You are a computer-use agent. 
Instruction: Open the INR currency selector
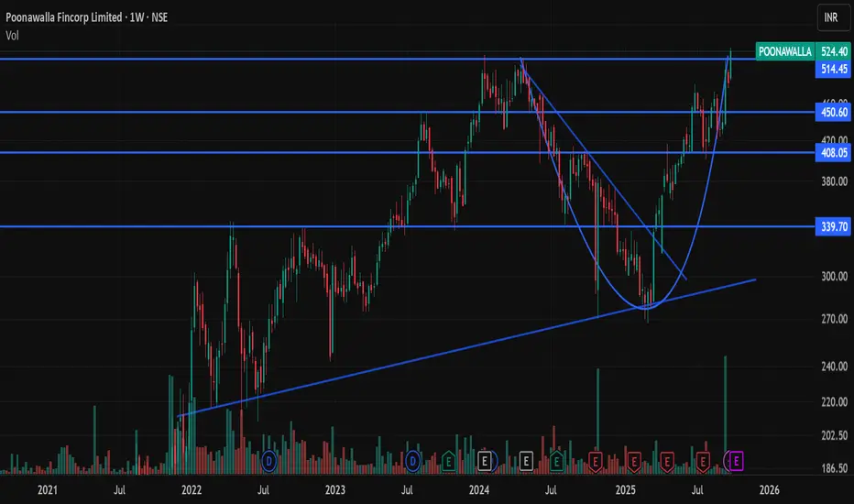[x=833, y=17]
